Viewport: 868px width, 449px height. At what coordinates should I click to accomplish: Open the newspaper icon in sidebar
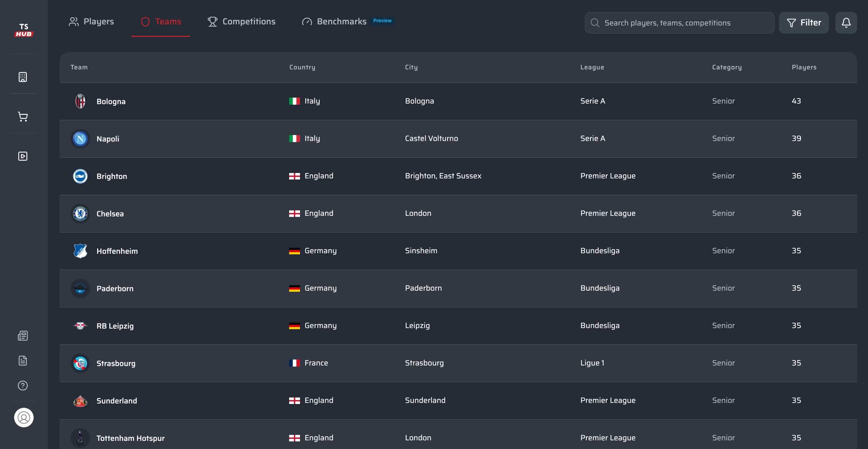[x=23, y=335]
